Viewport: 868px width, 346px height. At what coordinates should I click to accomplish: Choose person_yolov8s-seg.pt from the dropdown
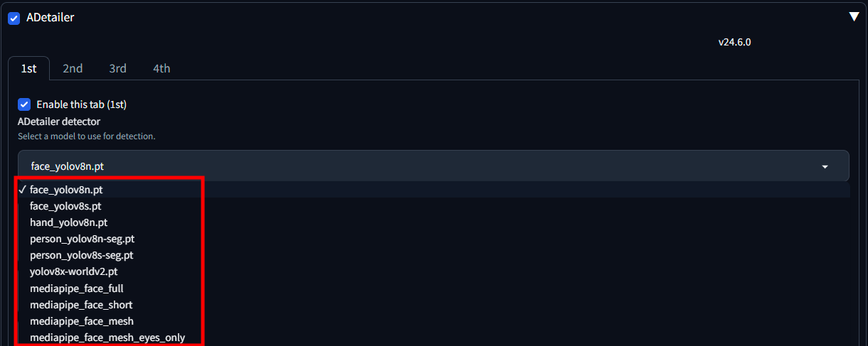(x=81, y=255)
